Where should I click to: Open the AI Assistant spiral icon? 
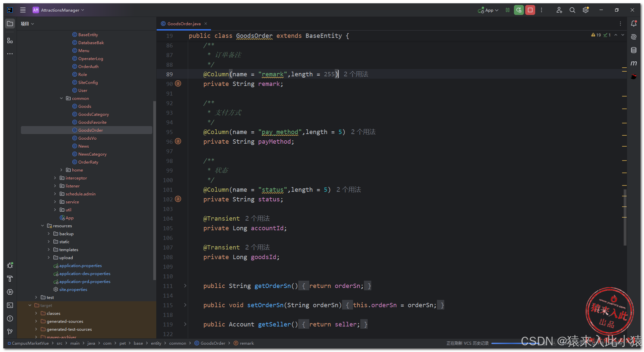[634, 37]
